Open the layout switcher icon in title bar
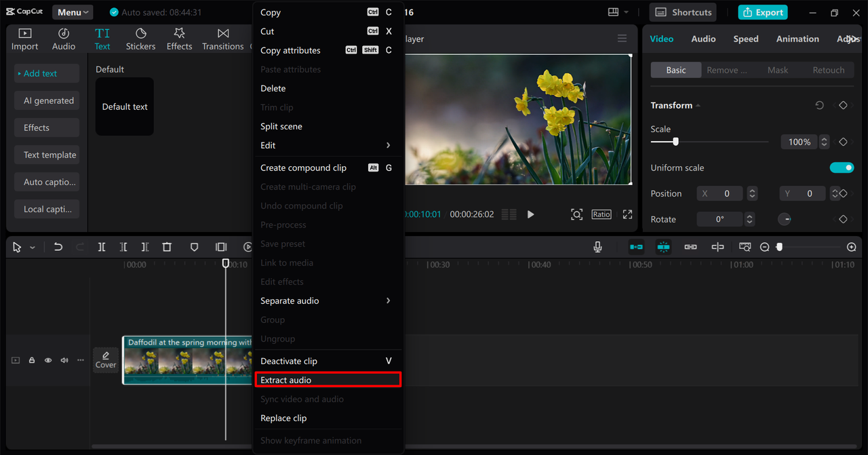Image resolution: width=868 pixels, height=455 pixels. [x=614, y=12]
